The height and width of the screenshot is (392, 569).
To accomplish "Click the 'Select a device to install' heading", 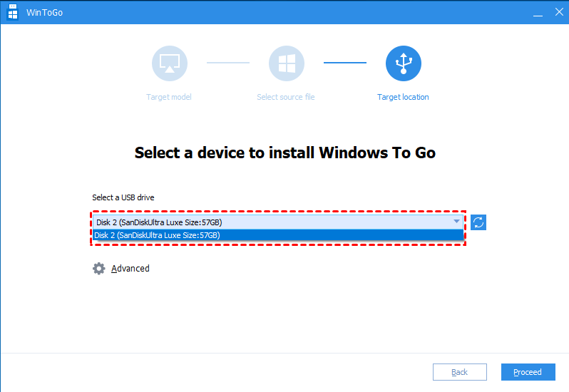I will [x=284, y=153].
